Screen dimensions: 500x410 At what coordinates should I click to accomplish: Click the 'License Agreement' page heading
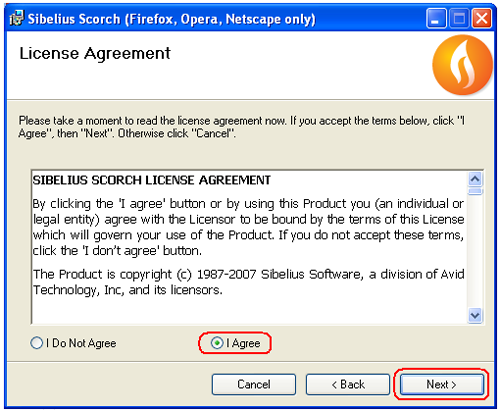(x=95, y=54)
